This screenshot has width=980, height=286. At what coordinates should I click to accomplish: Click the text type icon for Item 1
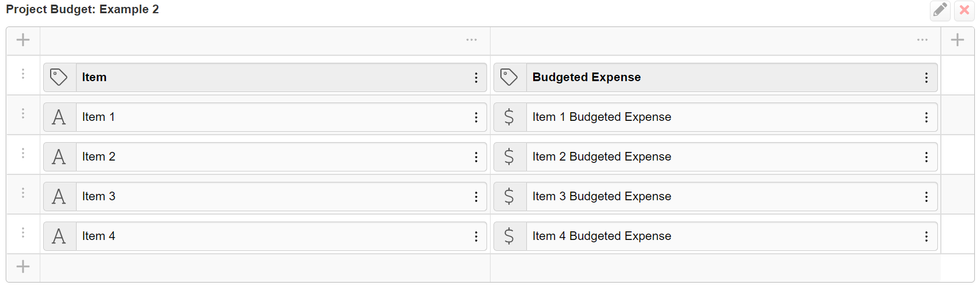(x=59, y=117)
